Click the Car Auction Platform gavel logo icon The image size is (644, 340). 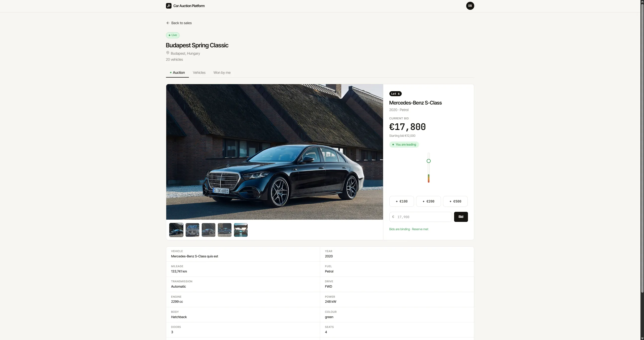(168, 6)
